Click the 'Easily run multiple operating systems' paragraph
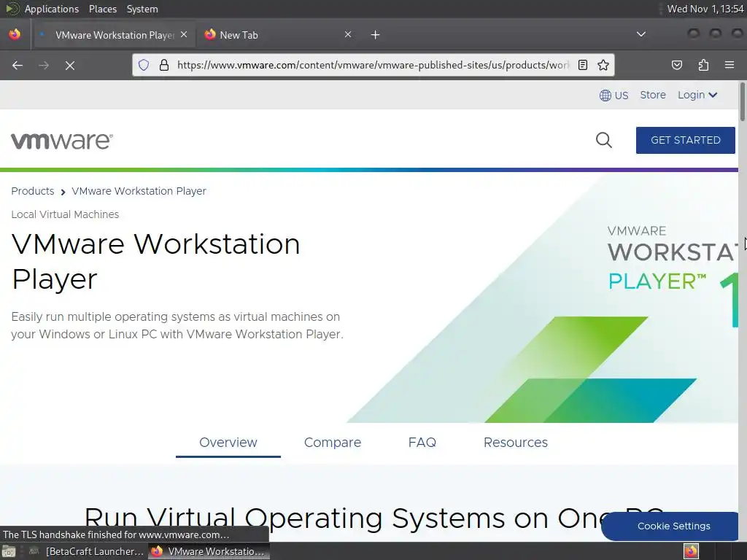The width and height of the screenshot is (747, 560). coord(177,325)
